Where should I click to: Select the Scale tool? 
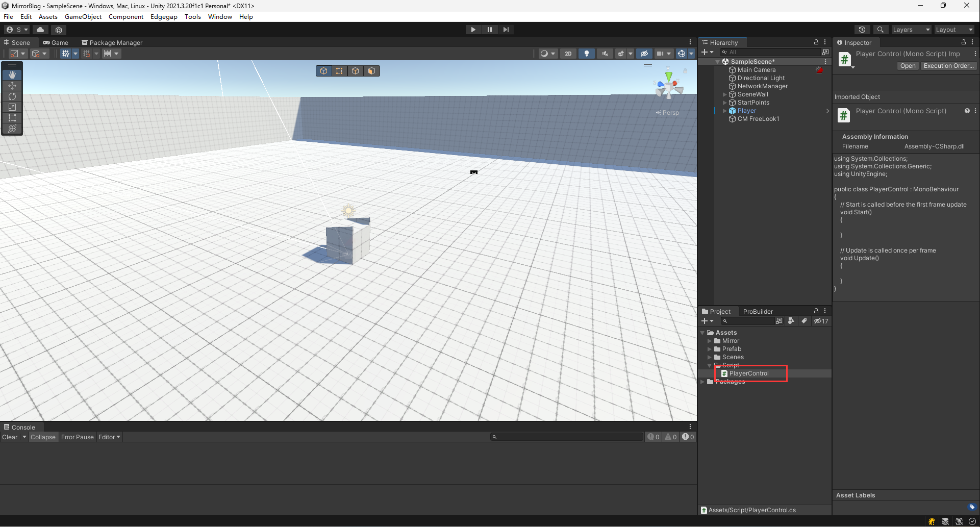pyautogui.click(x=12, y=107)
